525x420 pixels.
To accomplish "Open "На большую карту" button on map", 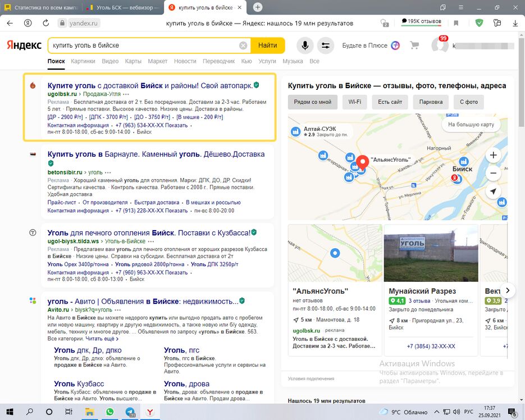I will pyautogui.click(x=471, y=125).
